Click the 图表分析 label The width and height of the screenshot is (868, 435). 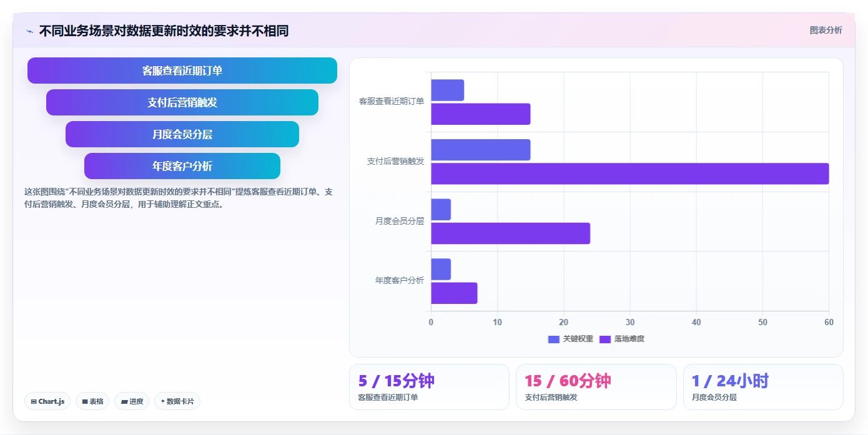pyautogui.click(x=826, y=30)
